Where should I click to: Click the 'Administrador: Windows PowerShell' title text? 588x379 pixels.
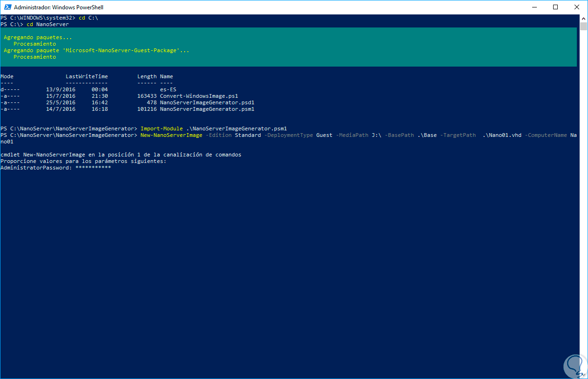(59, 7)
